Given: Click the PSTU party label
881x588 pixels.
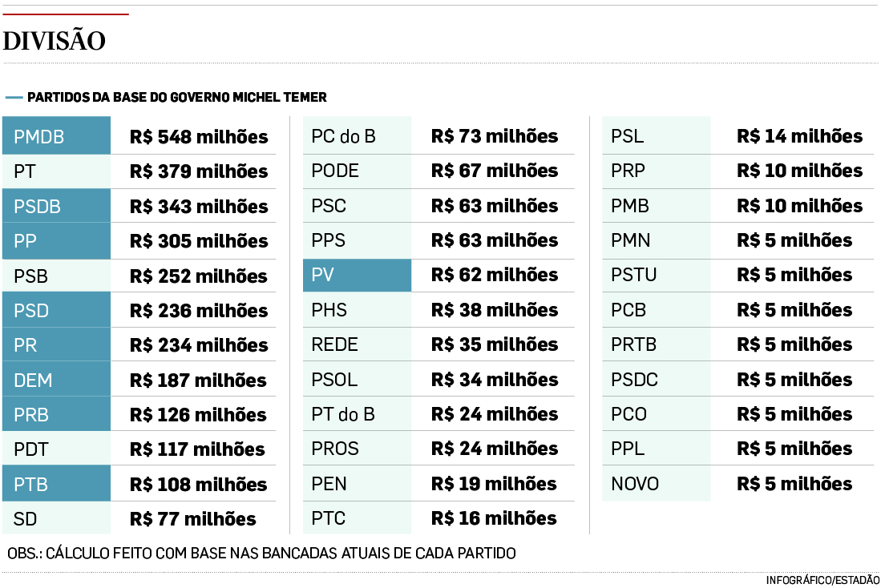Looking at the screenshot, I should pos(633,276).
